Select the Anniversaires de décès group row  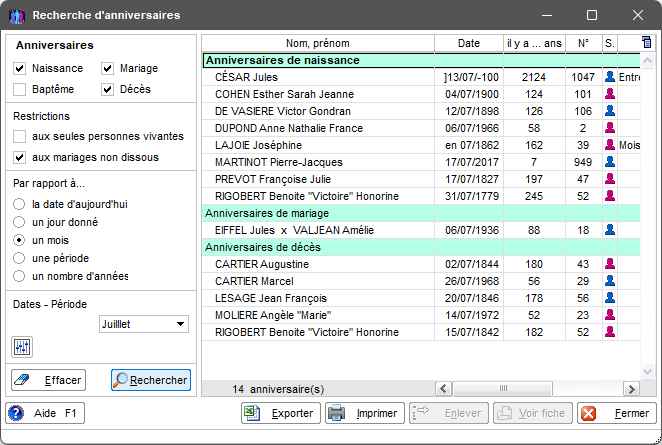click(421, 247)
